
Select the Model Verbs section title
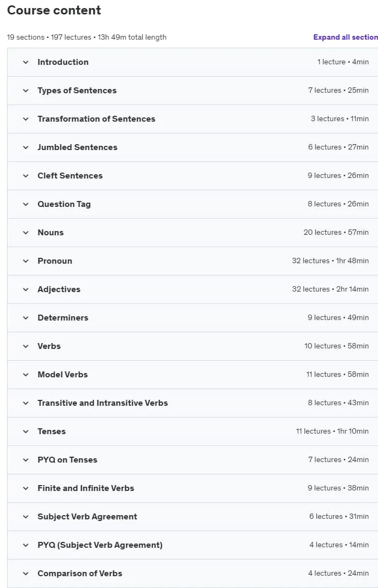[x=63, y=375]
